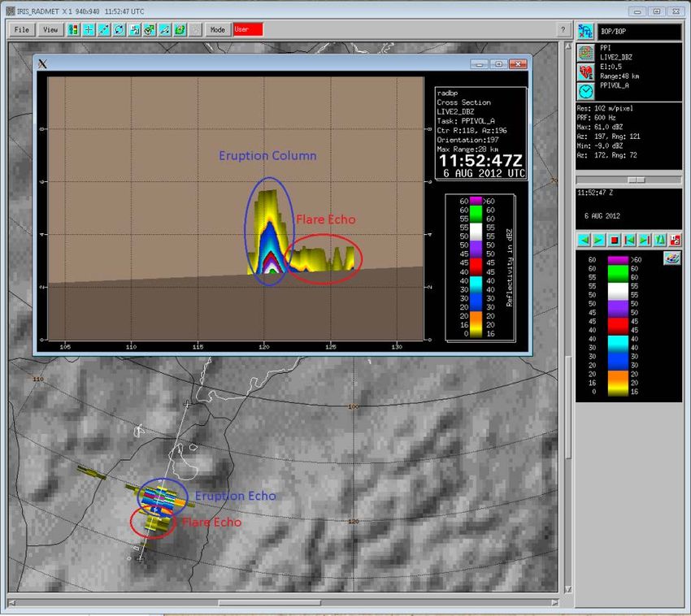Click the clock time icon
The width and height of the screenshot is (691, 616).
pyautogui.click(x=585, y=91)
